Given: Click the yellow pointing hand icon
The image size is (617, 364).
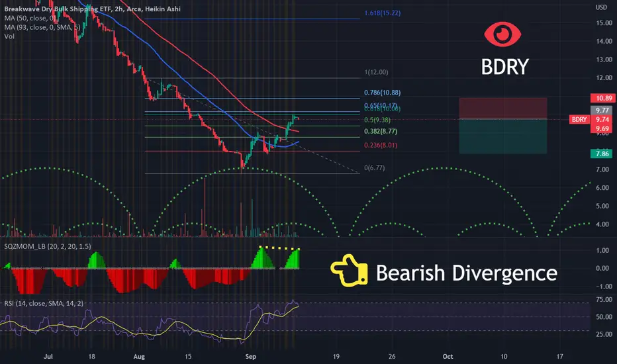Looking at the screenshot, I should 349,270.
